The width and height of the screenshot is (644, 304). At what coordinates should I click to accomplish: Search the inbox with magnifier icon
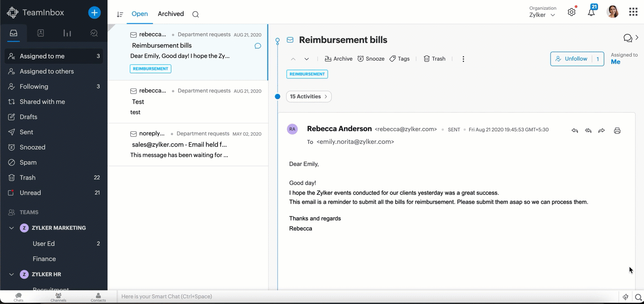[x=196, y=14]
